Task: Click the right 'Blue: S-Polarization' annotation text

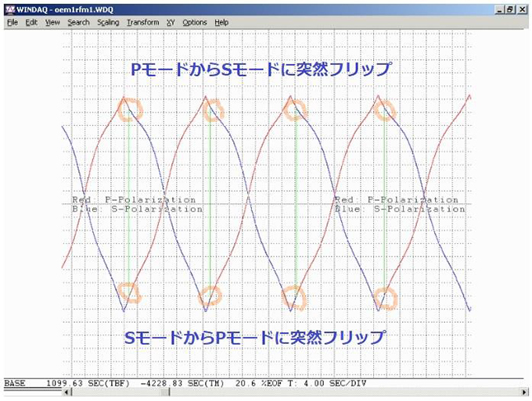Action: 400,209
